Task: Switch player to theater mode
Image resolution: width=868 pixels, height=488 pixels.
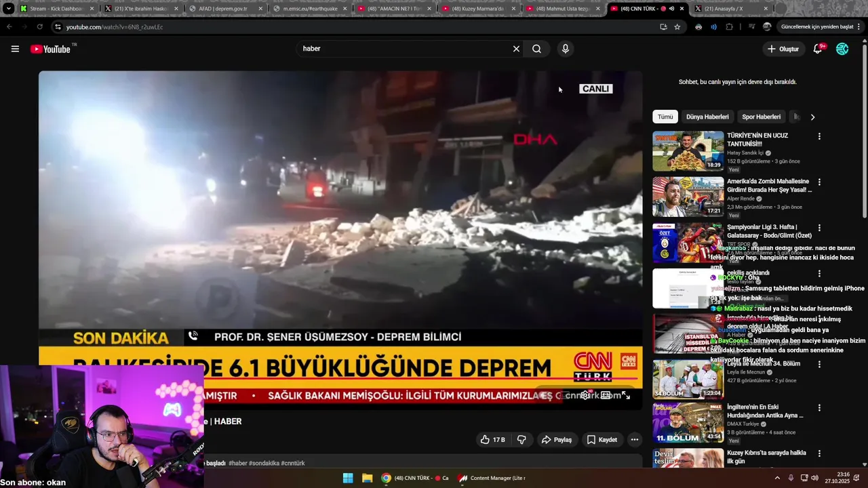Action: point(606,395)
